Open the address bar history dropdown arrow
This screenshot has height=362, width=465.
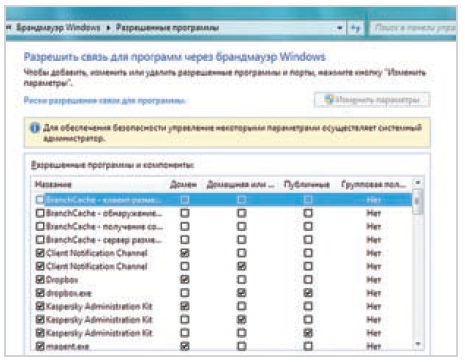340,28
